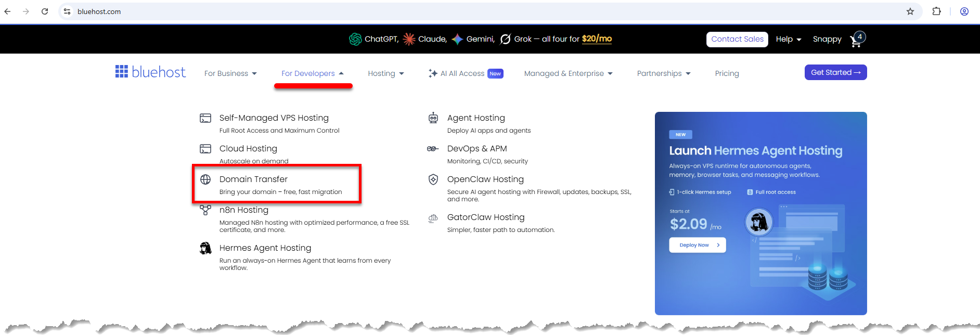Click "1-click Hermes setup" feature text
The width and height of the screenshot is (980, 335).
pos(704,192)
